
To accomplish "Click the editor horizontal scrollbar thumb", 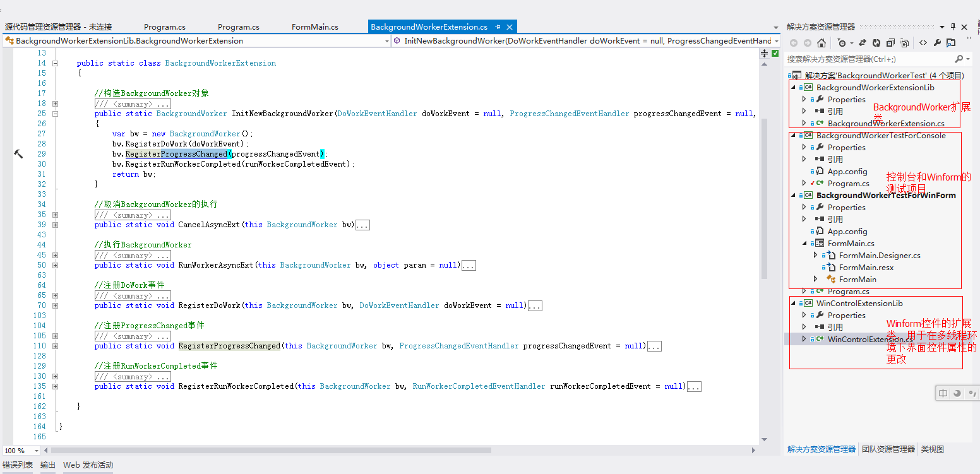I will (x=271, y=451).
